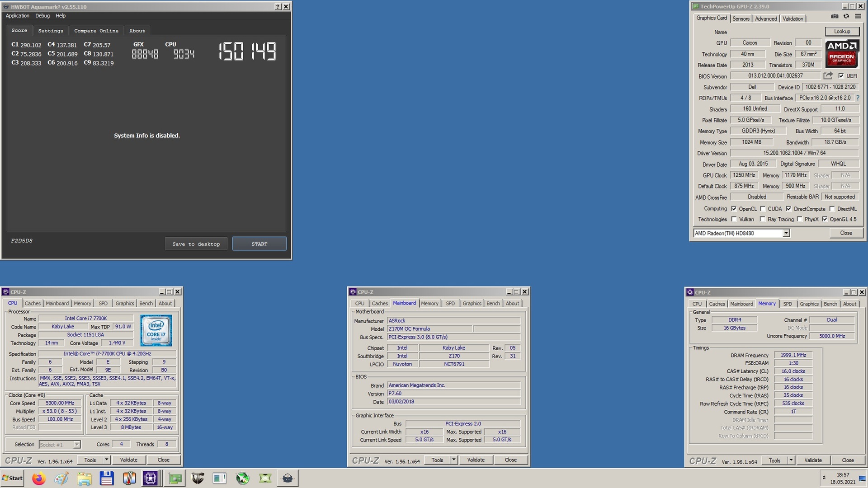Click Tools button in the Mainboard CPU-Z window
The image size is (868, 488).
pyautogui.click(x=437, y=460)
